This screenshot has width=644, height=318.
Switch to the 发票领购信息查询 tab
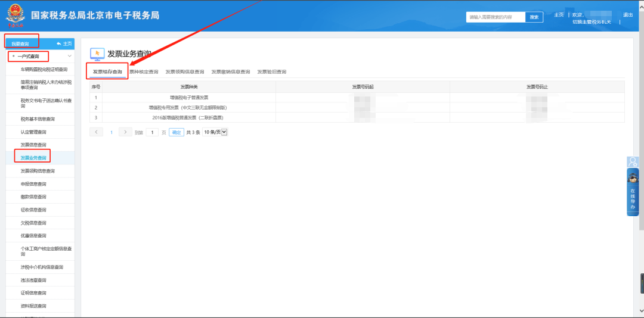tap(184, 72)
